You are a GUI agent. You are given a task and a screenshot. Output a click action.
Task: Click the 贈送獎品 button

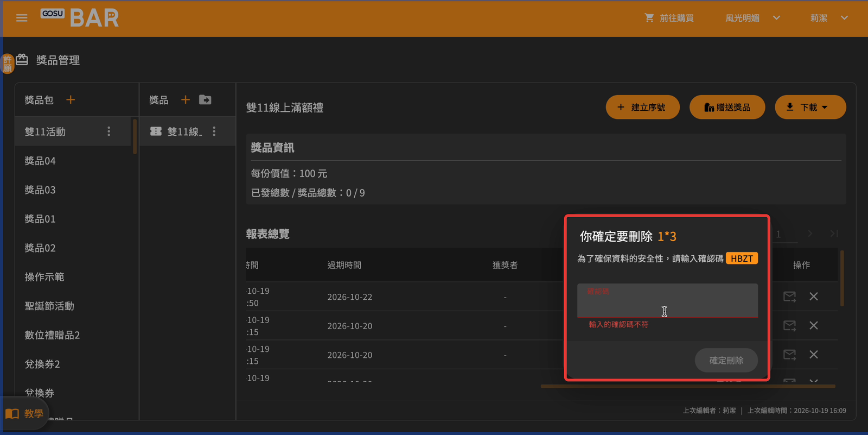(727, 107)
